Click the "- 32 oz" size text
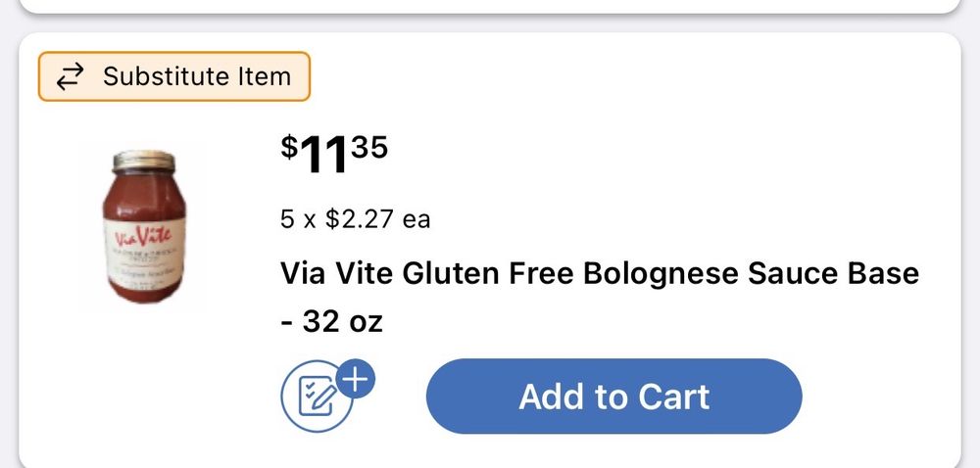The image size is (980, 468). [331, 320]
